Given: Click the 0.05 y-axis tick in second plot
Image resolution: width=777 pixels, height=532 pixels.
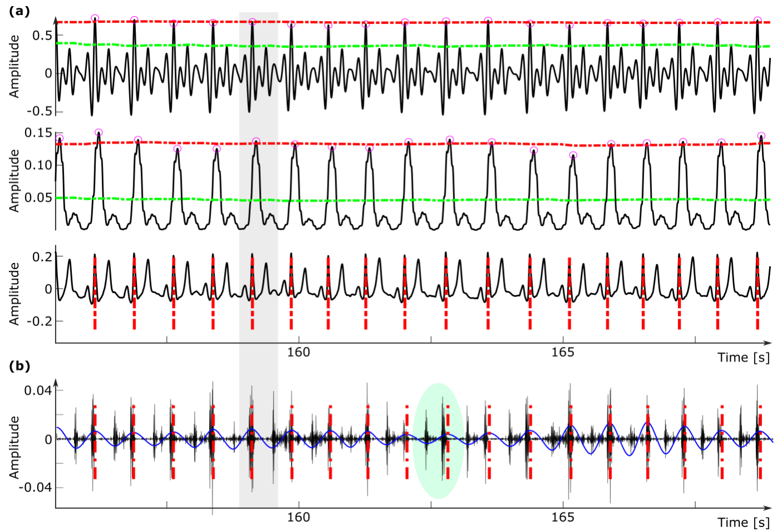Looking at the screenshot, I should coord(38,198).
